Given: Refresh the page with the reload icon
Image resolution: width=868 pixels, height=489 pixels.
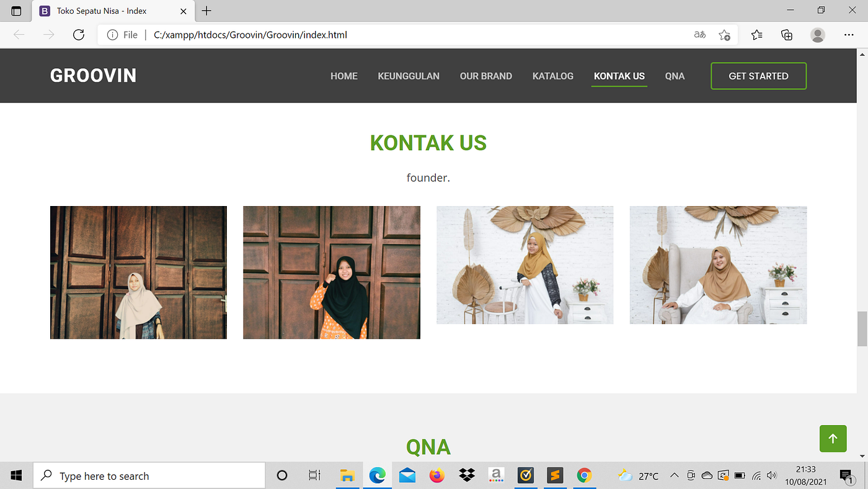Looking at the screenshot, I should (x=79, y=35).
